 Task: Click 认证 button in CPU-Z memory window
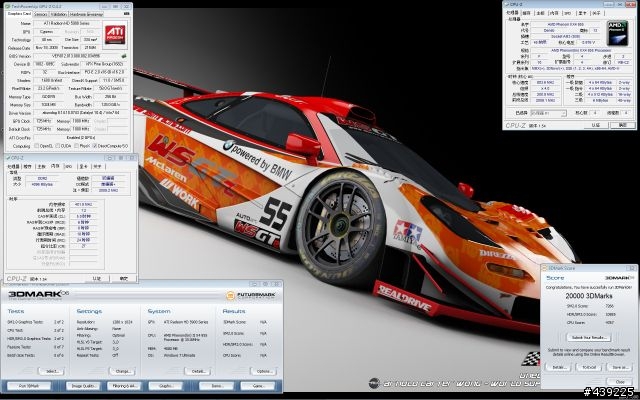coord(97,278)
